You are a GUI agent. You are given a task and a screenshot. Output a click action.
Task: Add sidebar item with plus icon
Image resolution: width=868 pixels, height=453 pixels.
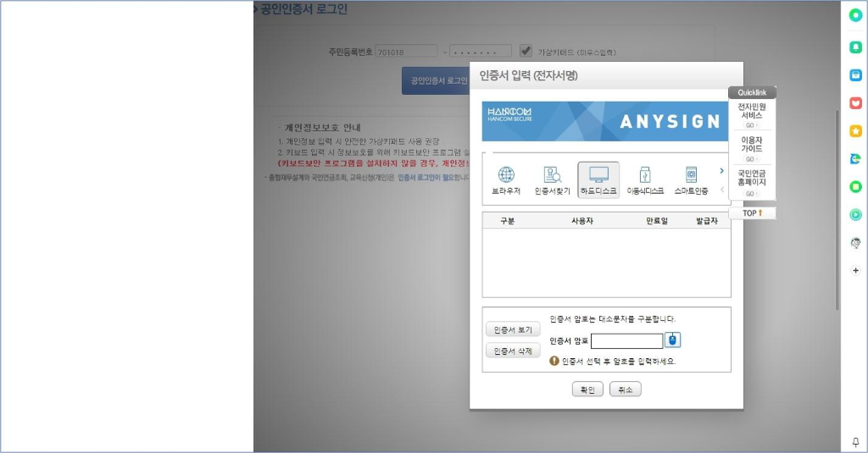pos(855,270)
